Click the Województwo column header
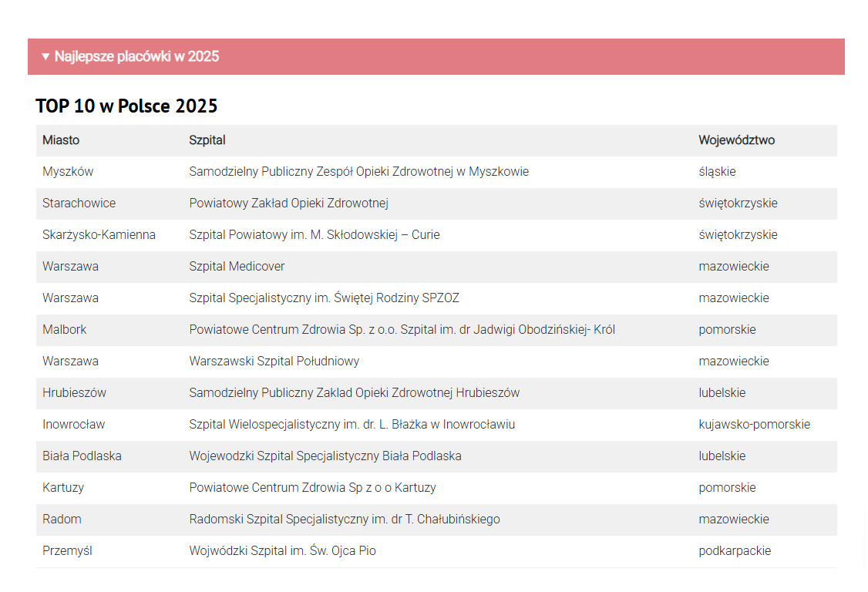 [736, 140]
